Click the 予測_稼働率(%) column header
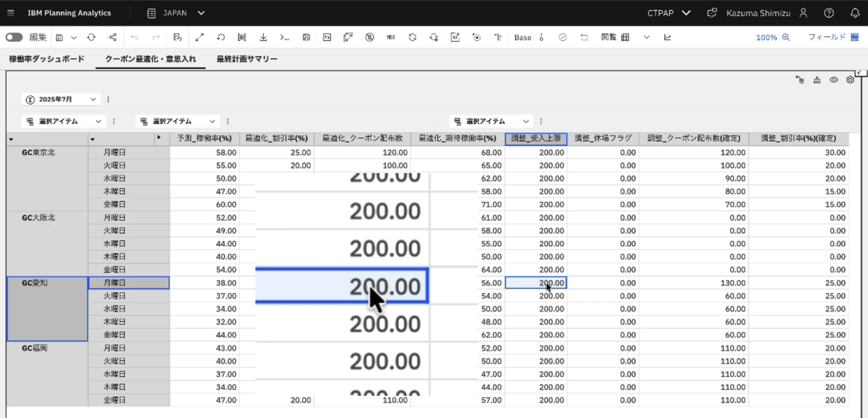This screenshot has height=418, width=868. [x=205, y=138]
